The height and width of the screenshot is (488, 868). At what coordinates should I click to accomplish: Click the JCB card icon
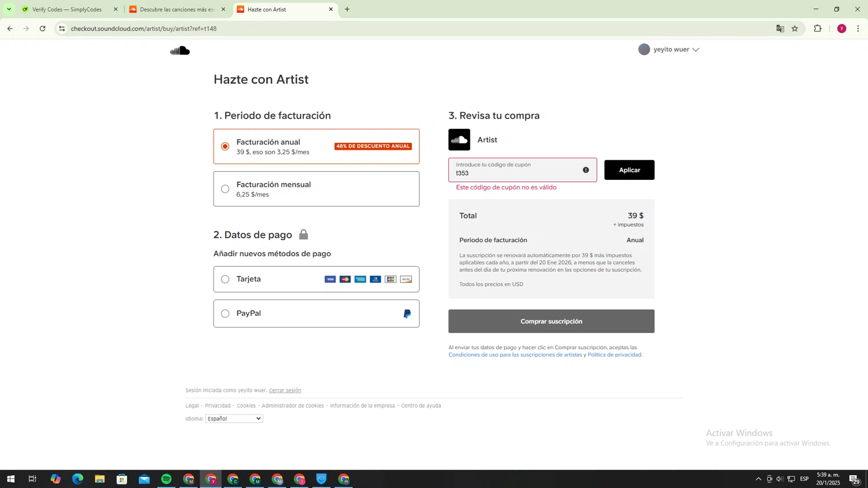pyautogui.click(x=391, y=279)
